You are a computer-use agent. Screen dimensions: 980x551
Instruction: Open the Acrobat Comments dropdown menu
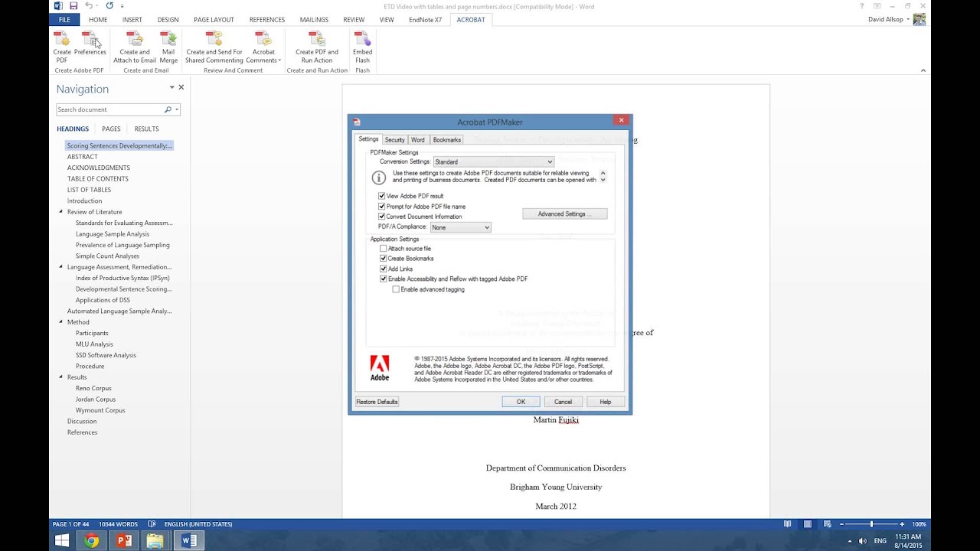pyautogui.click(x=263, y=47)
